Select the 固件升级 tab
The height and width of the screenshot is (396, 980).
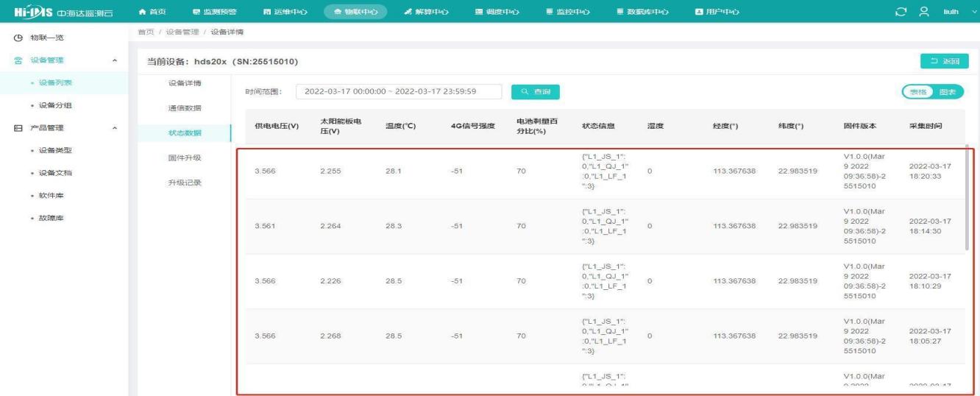pyautogui.click(x=185, y=158)
